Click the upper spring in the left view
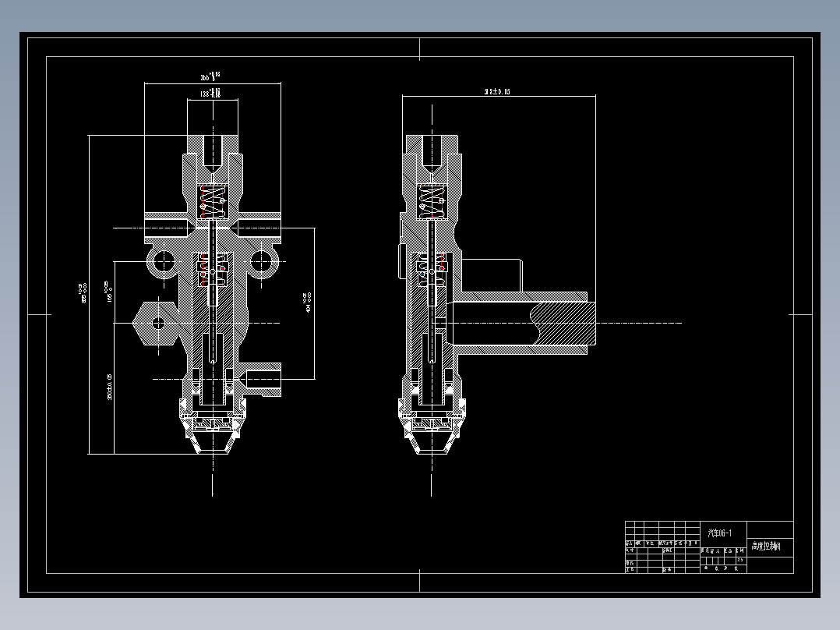The width and height of the screenshot is (840, 630). coord(213,201)
